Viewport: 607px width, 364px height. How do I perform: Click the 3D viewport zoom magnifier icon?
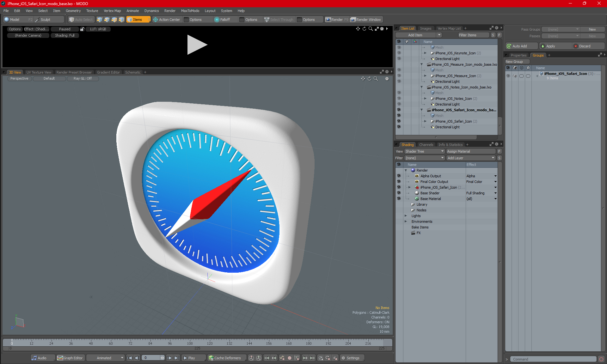[x=376, y=79]
